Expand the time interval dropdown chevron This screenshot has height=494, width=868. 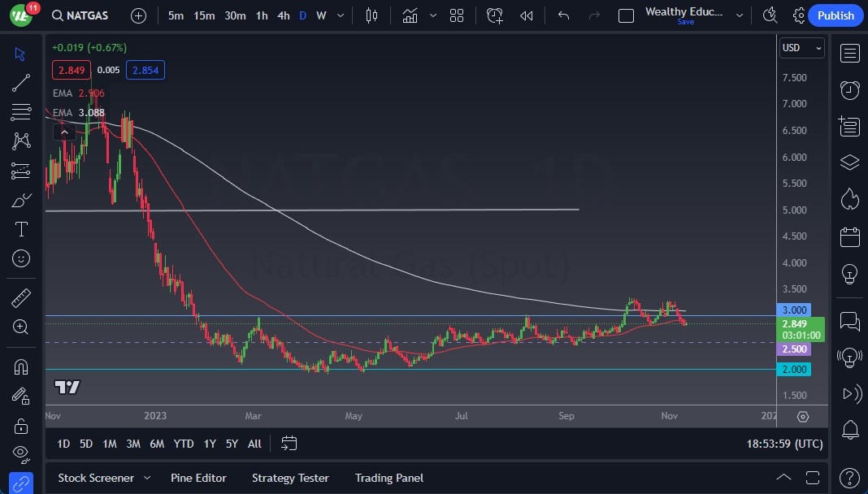340,15
